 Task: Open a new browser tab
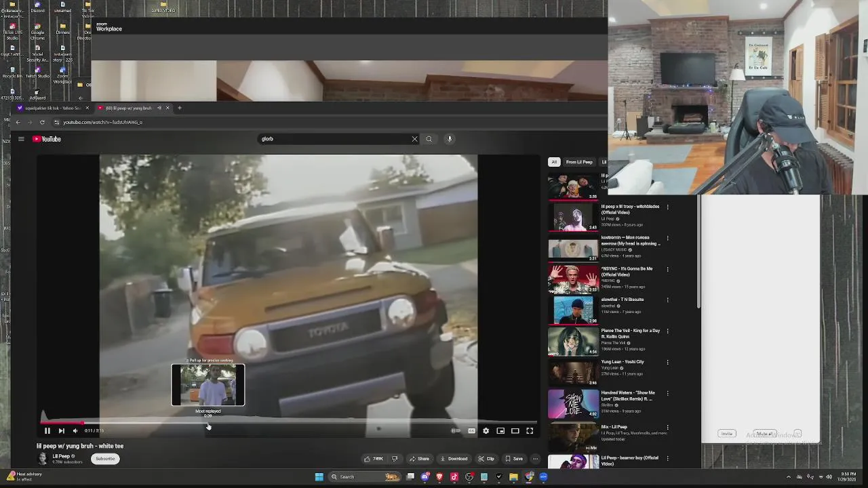tap(180, 108)
